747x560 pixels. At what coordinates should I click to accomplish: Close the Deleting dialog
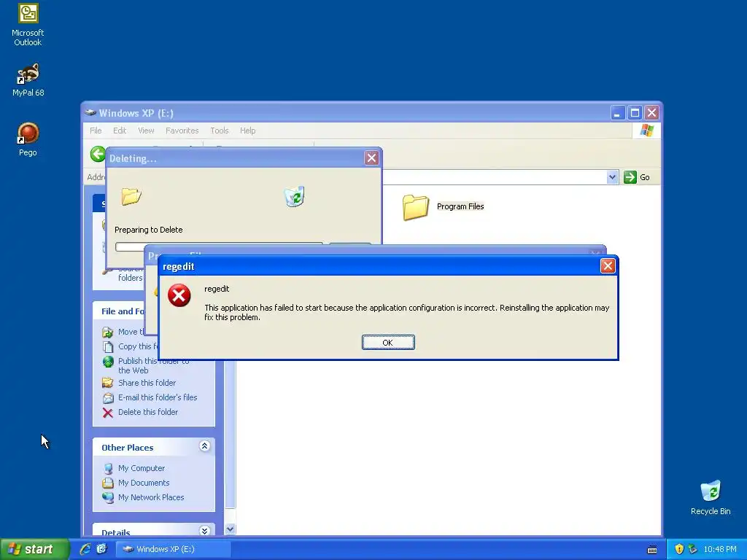click(x=371, y=158)
